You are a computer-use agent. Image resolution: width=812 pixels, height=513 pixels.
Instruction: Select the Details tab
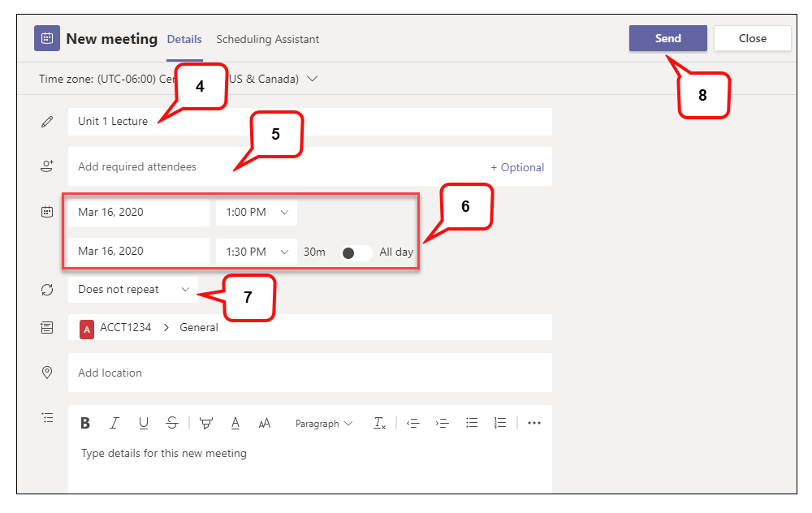tap(184, 39)
